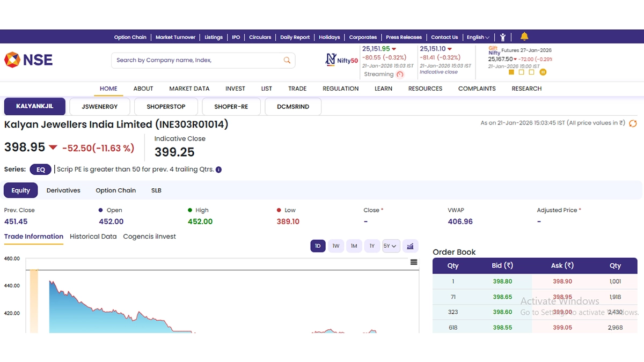The width and height of the screenshot is (644, 362).
Task: Click the search magnifier icon
Action: coord(287,60)
